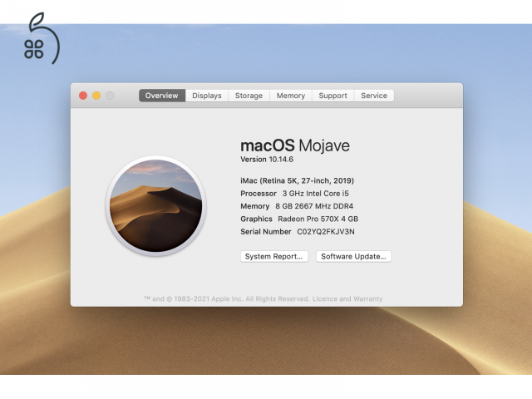Viewport: 532px width, 399px height.
Task: Click the macOS Mojave title
Action: [x=295, y=145]
